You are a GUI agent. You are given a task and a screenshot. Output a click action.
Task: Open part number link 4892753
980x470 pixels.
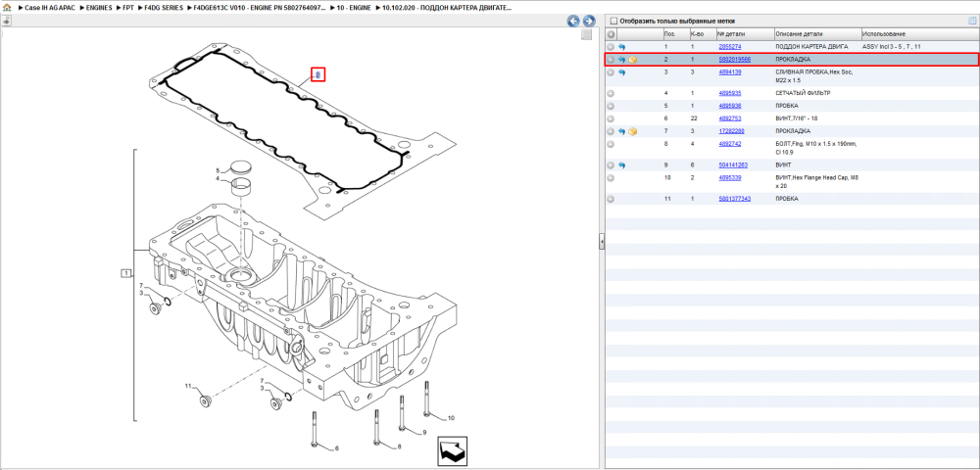(x=730, y=118)
